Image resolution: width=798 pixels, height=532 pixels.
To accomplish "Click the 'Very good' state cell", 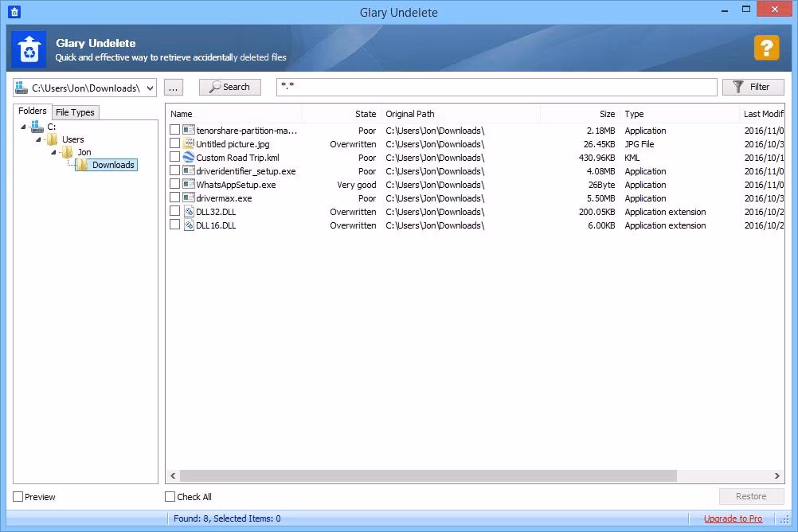I will tap(356, 185).
